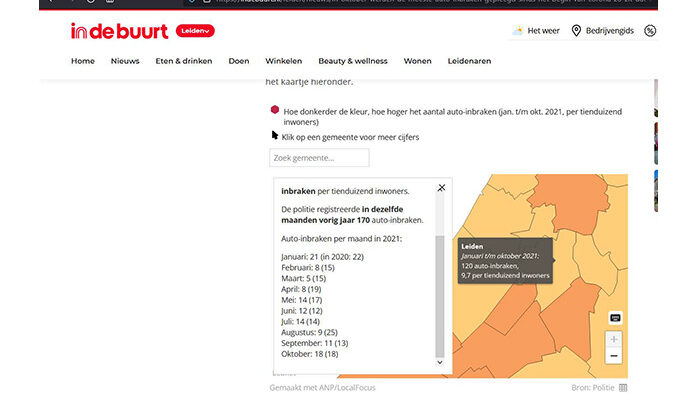This screenshot has width=700, height=400.
Task: Select the Wonen menu item
Action: (x=417, y=61)
